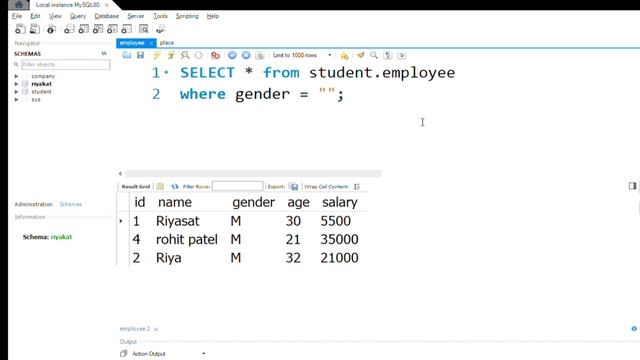Open the object inspector info icon

coord(51,29)
